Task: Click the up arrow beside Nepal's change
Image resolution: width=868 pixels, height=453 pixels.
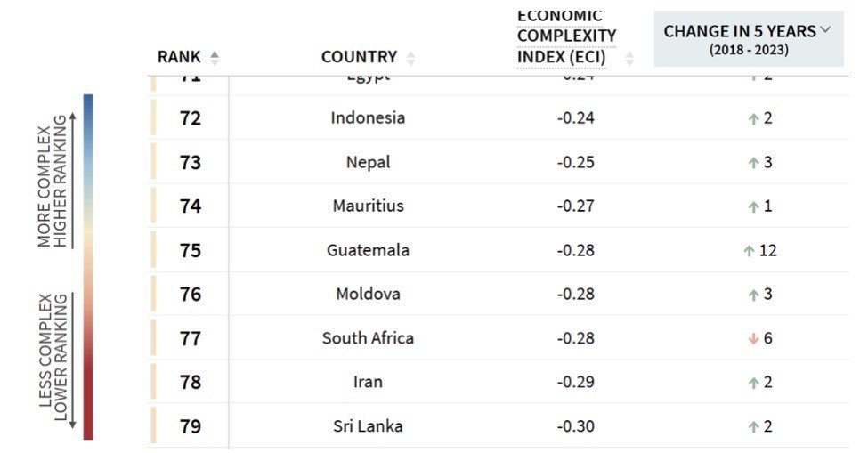Action: [x=753, y=163]
